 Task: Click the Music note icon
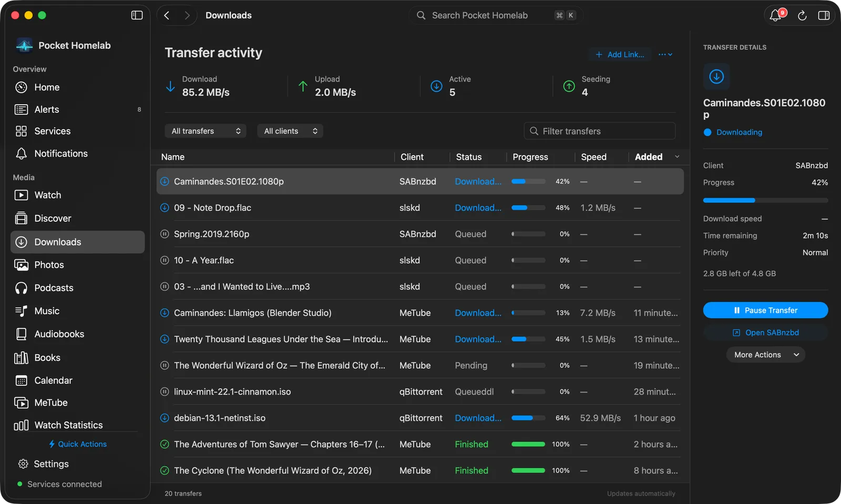21,311
